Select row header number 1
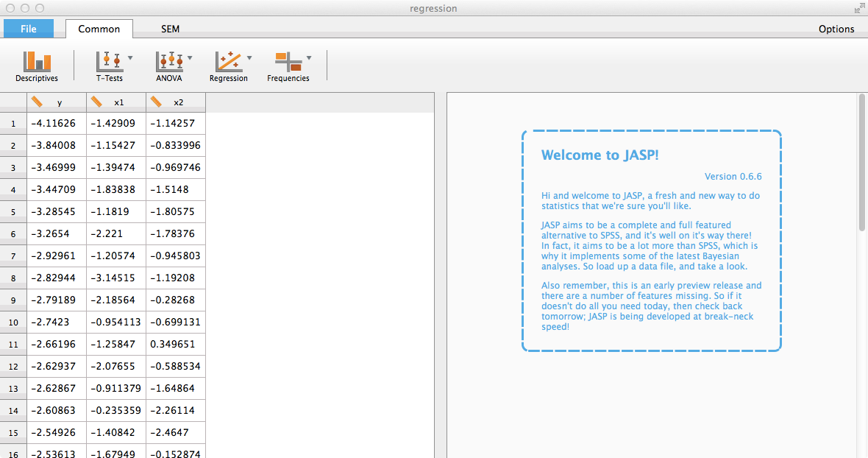 point(13,124)
